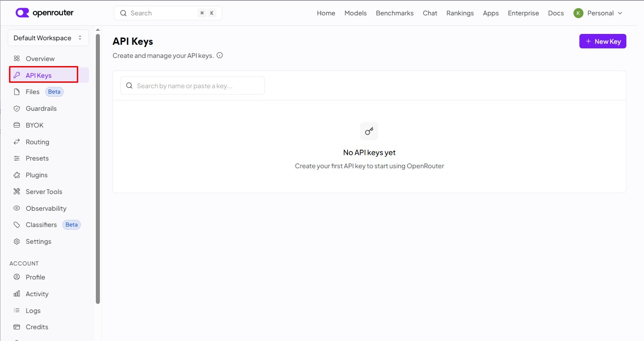Viewport: 644px width, 341px height.
Task: Click the ACCOUNT section heading
Action: click(x=24, y=263)
